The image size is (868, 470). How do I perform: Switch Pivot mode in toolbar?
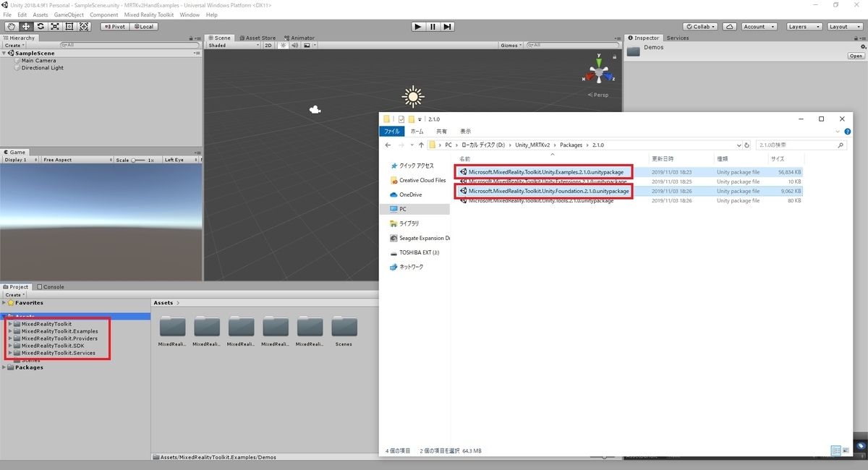click(114, 26)
